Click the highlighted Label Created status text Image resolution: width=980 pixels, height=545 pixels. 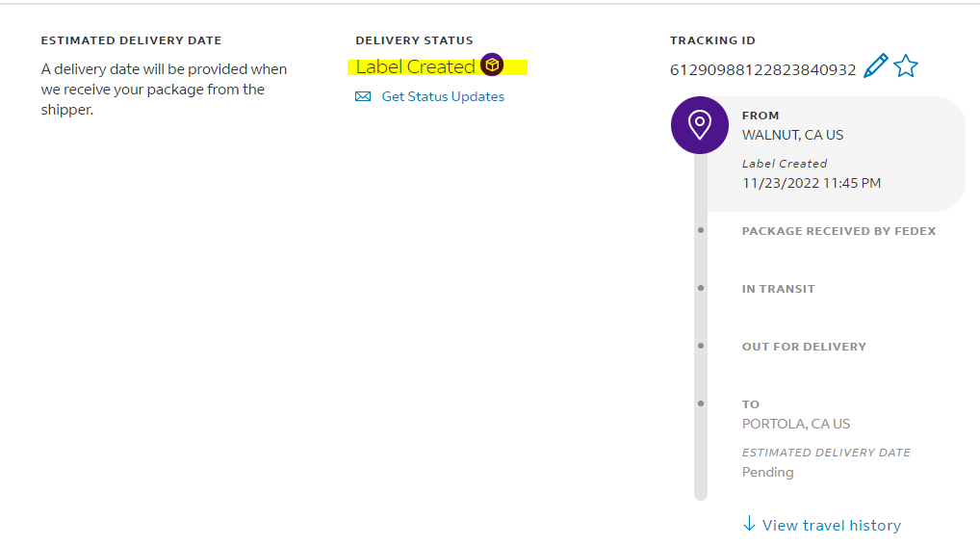pos(416,66)
